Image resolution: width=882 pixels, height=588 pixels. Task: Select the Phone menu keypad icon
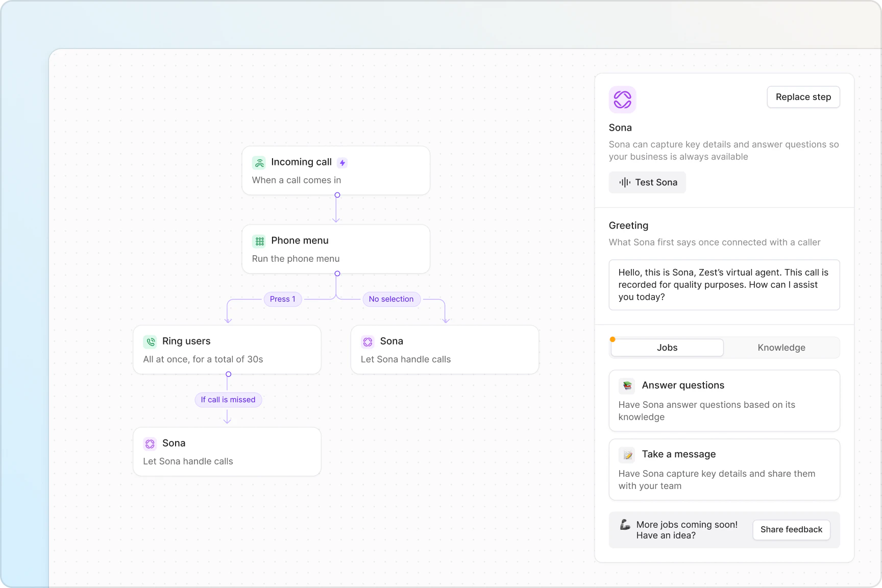[x=259, y=240]
